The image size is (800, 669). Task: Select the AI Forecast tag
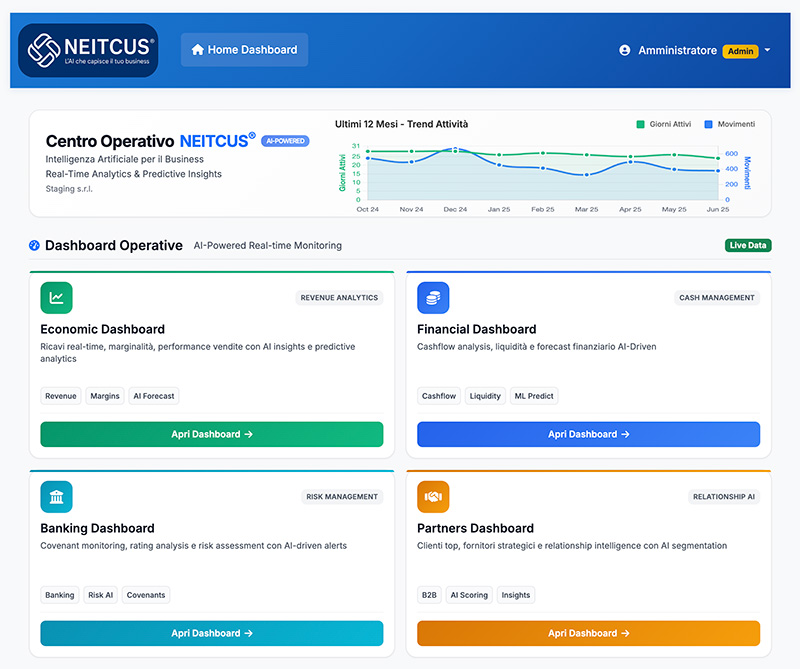click(x=153, y=396)
